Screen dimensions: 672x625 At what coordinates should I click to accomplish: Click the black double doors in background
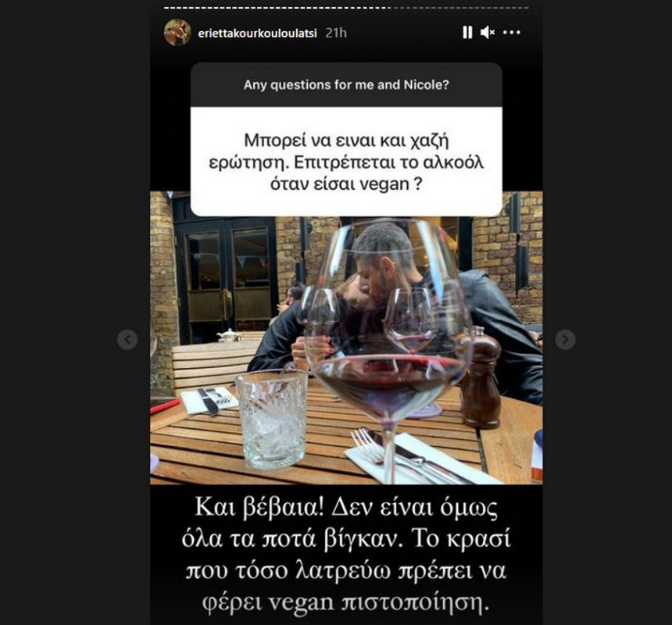pos(227,279)
